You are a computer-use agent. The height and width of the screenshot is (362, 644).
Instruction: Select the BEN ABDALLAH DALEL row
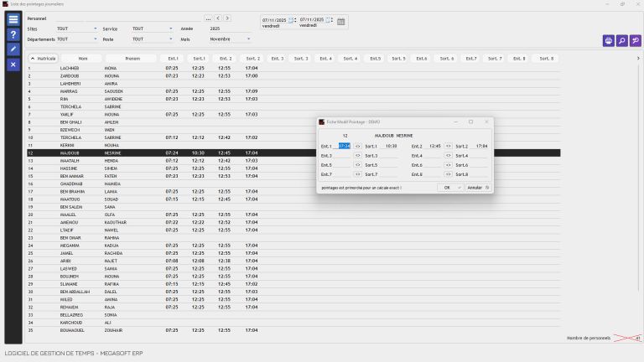point(293,292)
